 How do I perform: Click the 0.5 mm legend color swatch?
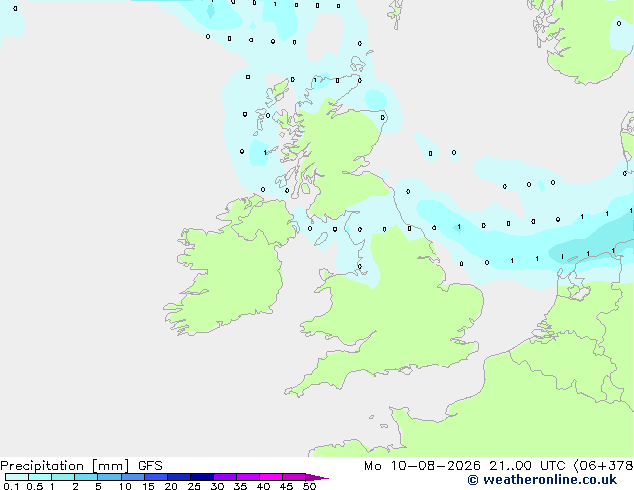pos(40,477)
